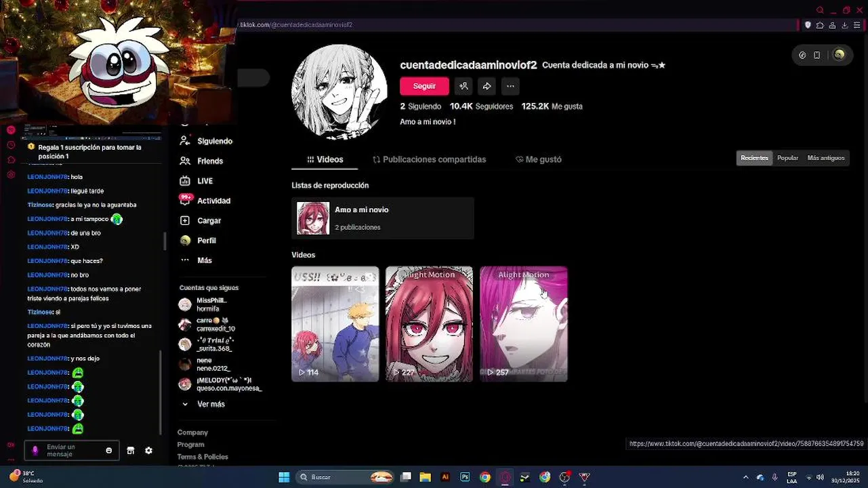
Task: Show hidden system tray icons chevron
Action: click(x=745, y=477)
